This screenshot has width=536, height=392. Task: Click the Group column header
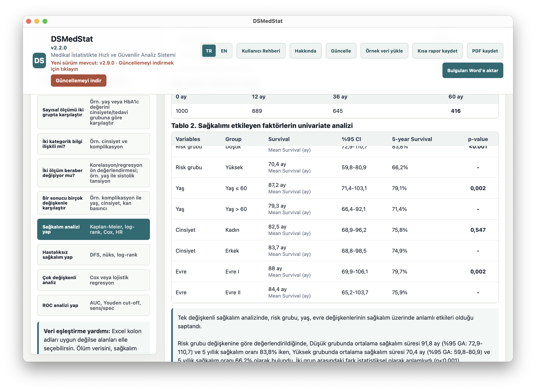233,139
